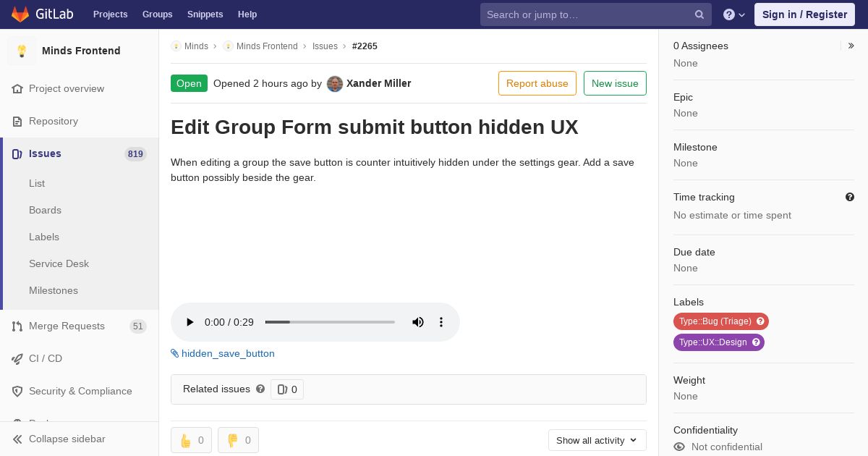Give a thumbs down reaction
The height and width of the screenshot is (456, 868).
click(238, 440)
